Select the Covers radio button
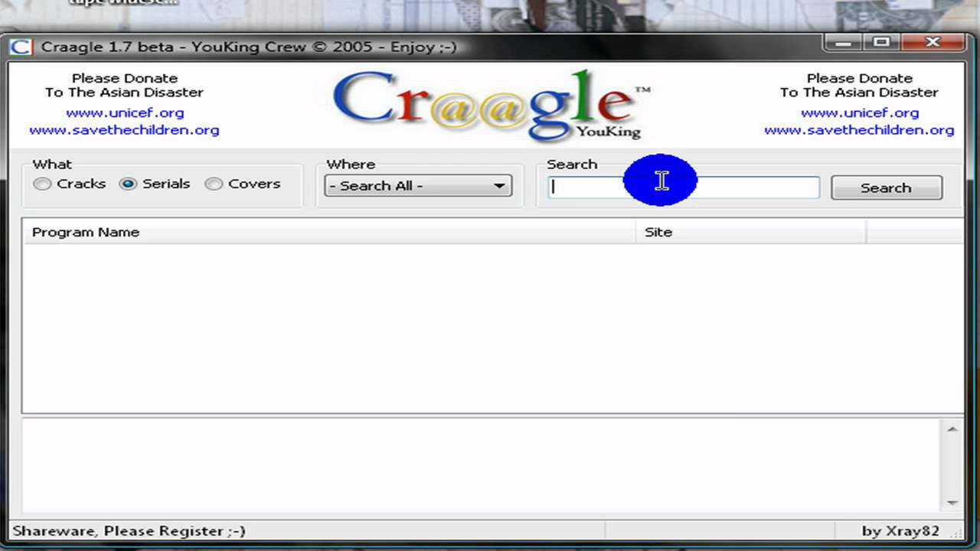The height and width of the screenshot is (551, 980). coord(214,184)
